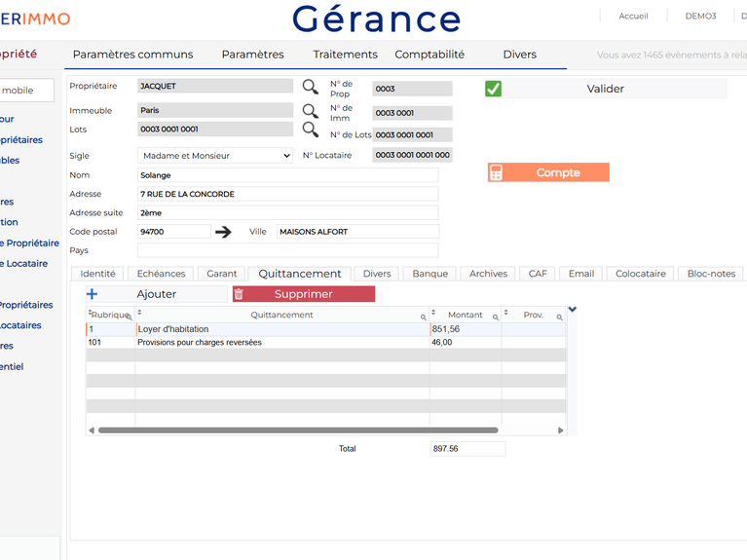The height and width of the screenshot is (560, 747).
Task: Select the Loyer d'habitation row
Action: (x=326, y=329)
